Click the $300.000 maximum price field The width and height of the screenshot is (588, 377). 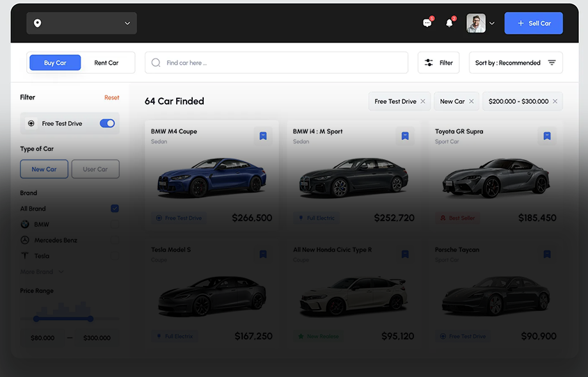click(97, 337)
